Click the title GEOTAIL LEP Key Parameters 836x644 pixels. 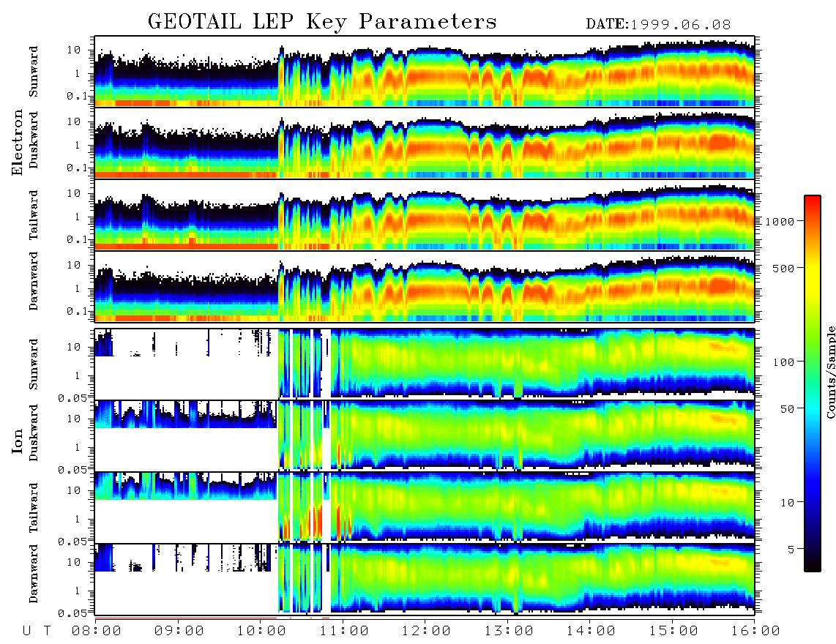(322, 22)
